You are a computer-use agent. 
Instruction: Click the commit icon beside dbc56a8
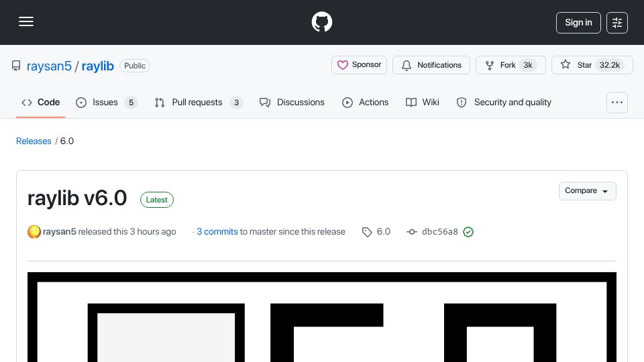tap(411, 232)
